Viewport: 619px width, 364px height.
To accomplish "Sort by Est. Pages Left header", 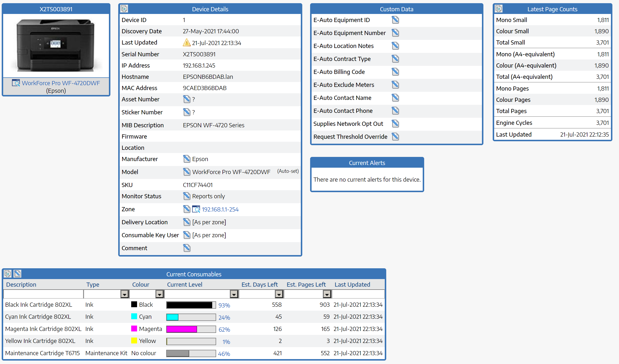I will coord(306,284).
